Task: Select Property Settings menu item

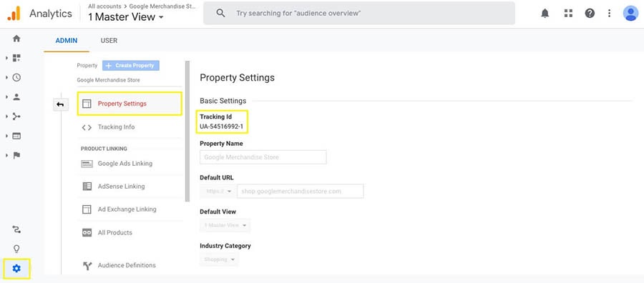Action: (x=130, y=104)
